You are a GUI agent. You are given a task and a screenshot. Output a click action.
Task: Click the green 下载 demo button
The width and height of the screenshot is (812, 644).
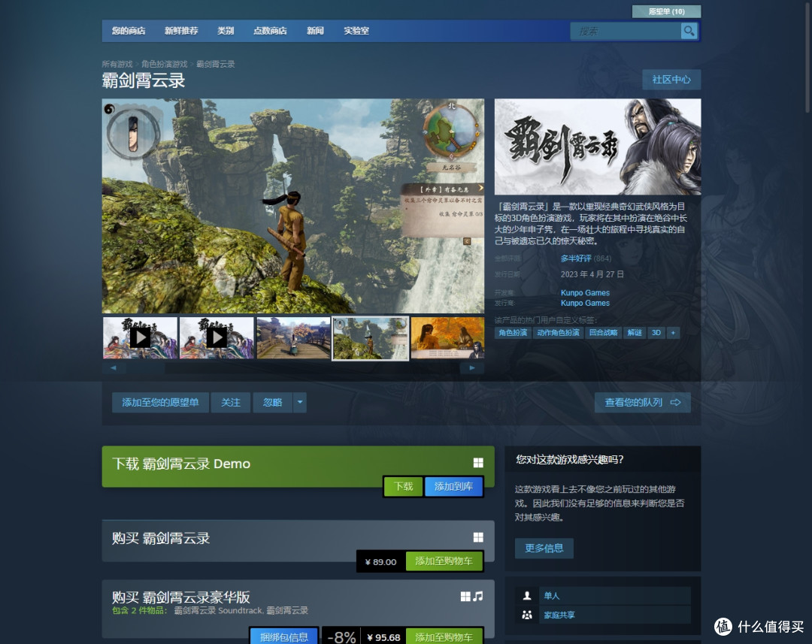click(404, 487)
